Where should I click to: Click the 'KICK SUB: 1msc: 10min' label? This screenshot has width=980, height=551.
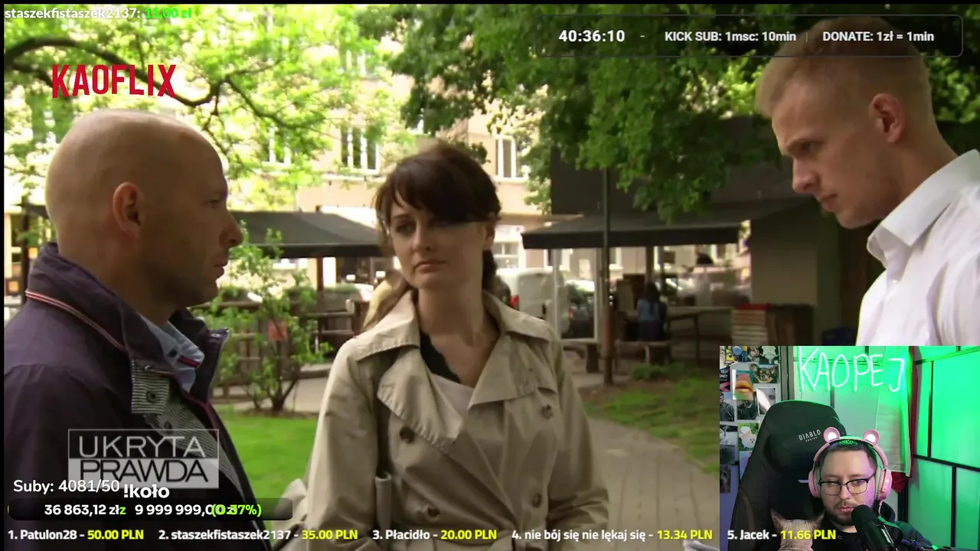[730, 36]
